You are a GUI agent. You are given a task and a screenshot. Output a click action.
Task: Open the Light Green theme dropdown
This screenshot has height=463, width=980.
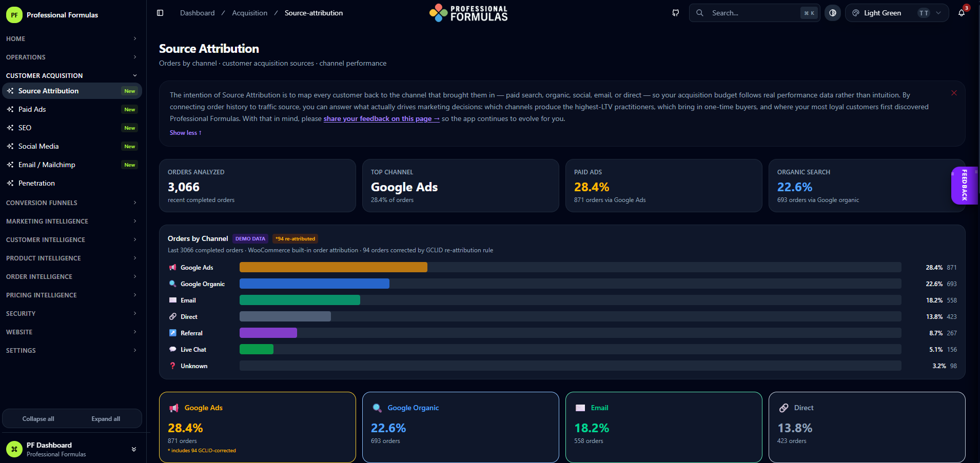click(897, 13)
